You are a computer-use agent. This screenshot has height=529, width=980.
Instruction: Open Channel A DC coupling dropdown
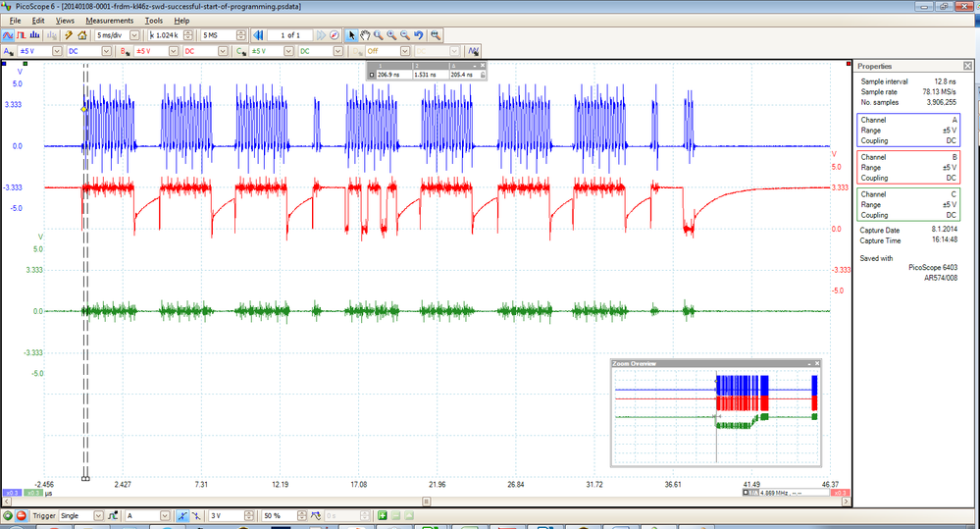[106, 51]
